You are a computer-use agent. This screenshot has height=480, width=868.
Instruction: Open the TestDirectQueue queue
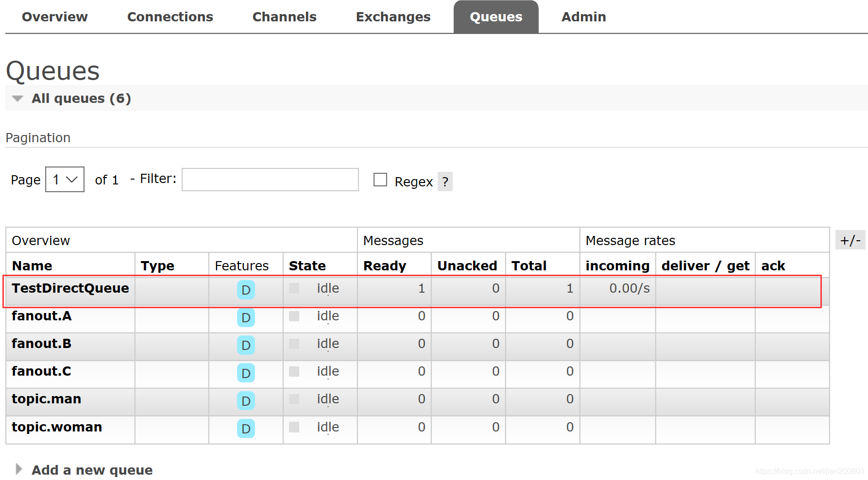tap(70, 288)
